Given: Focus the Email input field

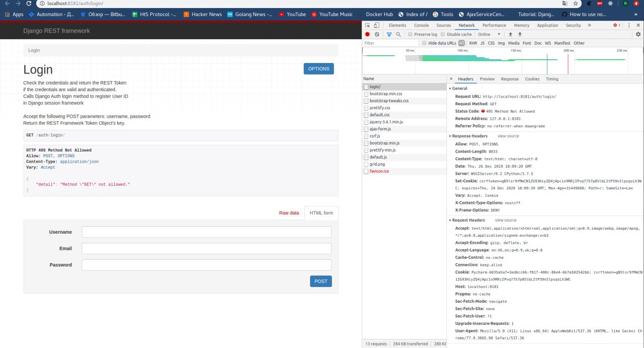Looking at the screenshot, I should coord(206,248).
